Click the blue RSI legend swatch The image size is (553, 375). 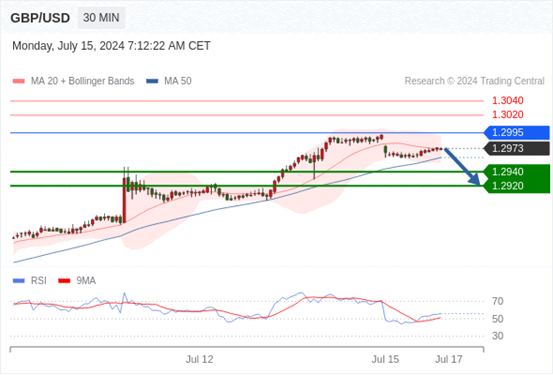pyautogui.click(x=19, y=281)
